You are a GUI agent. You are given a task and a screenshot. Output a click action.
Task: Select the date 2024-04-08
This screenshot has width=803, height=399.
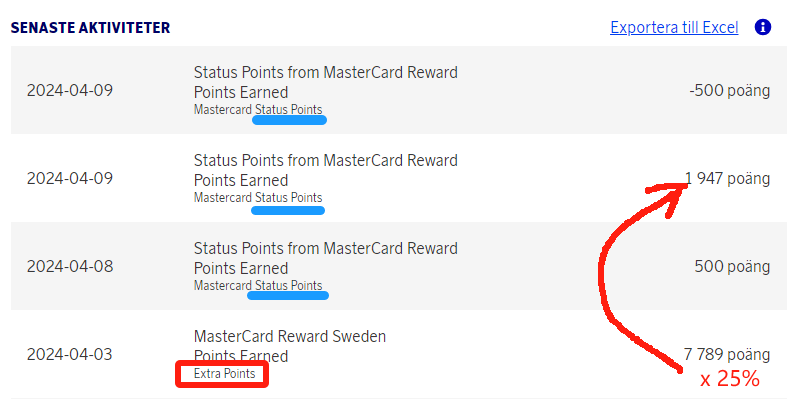70,266
